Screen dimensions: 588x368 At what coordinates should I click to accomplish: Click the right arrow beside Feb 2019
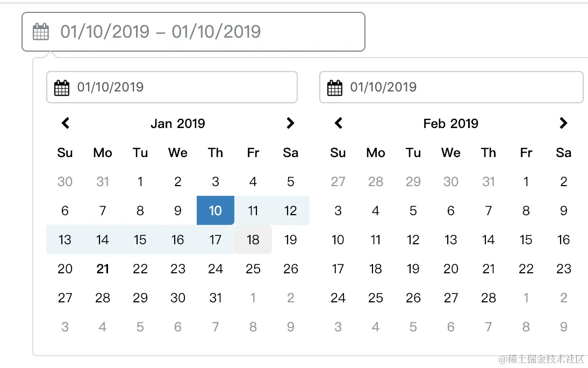[563, 123]
